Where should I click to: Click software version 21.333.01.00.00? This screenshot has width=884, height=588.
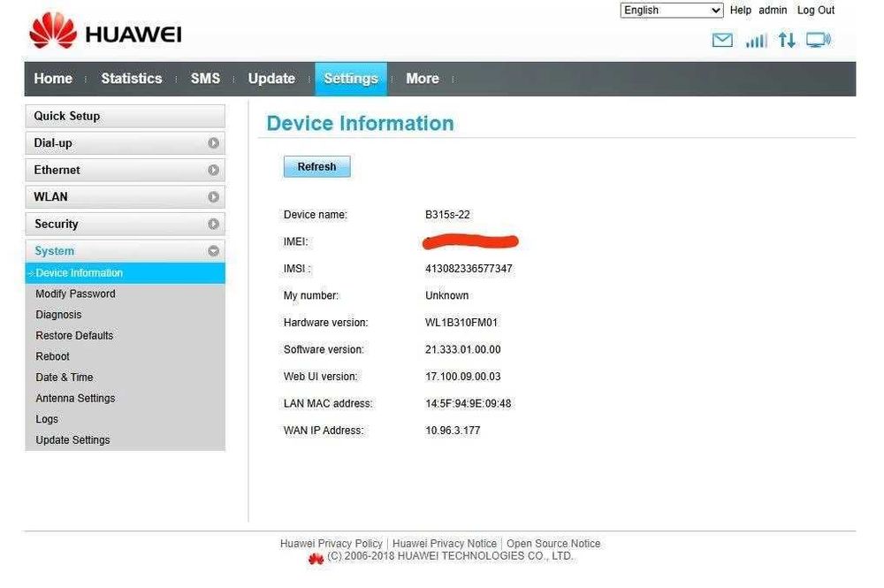(463, 349)
